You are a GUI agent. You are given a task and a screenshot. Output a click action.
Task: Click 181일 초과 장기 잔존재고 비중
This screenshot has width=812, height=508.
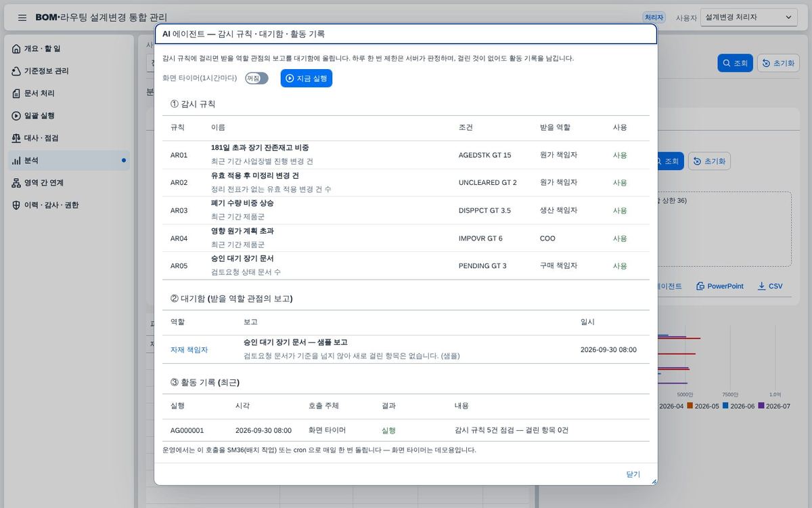pyautogui.click(x=260, y=148)
